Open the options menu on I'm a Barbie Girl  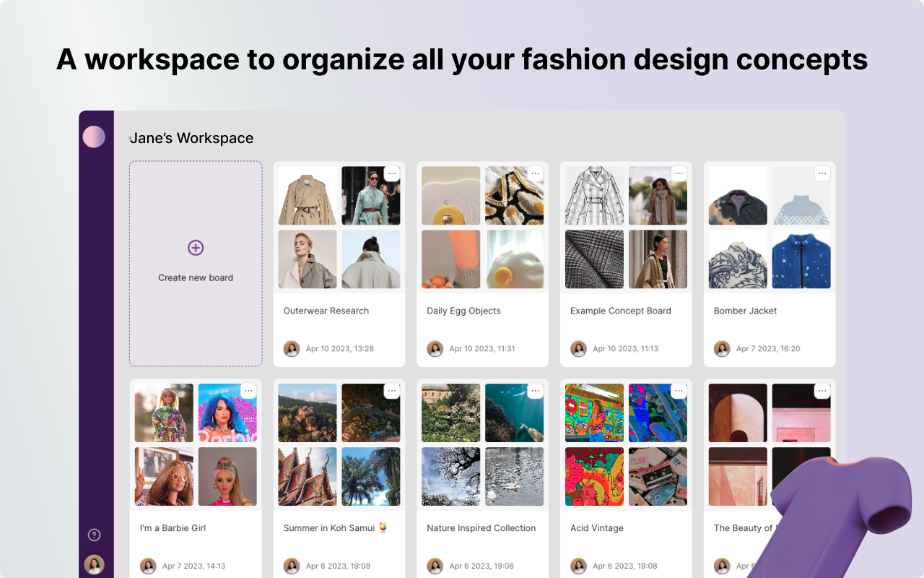[x=248, y=390]
